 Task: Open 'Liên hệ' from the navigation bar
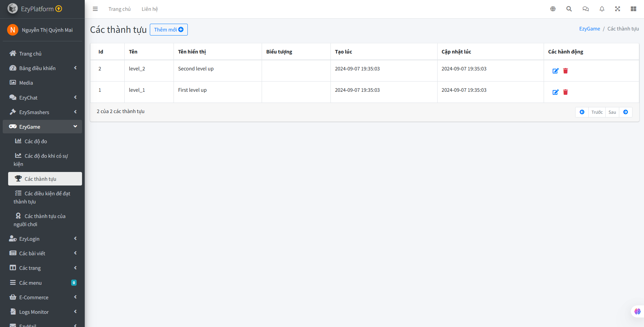pyautogui.click(x=149, y=9)
